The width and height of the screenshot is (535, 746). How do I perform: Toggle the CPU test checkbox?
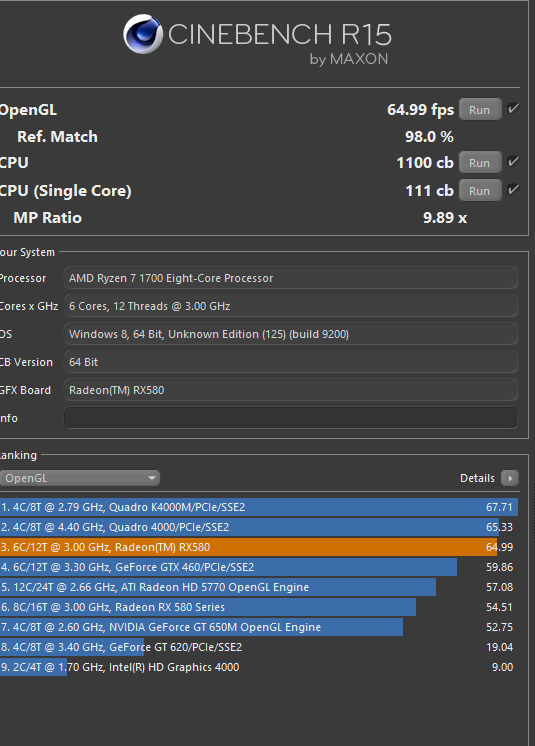point(513,161)
